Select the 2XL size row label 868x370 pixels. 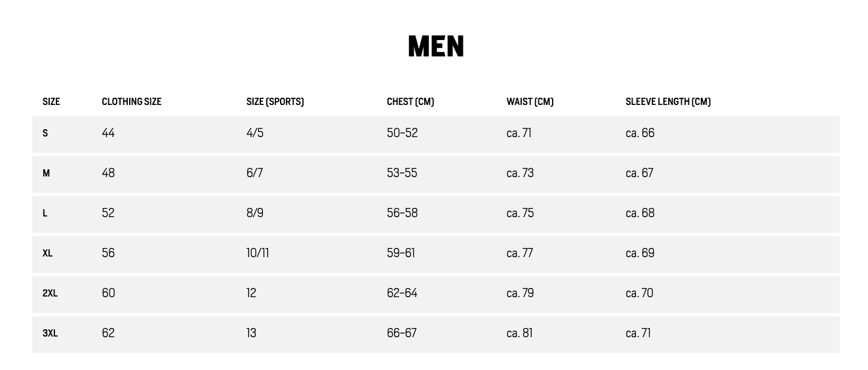pos(50,293)
